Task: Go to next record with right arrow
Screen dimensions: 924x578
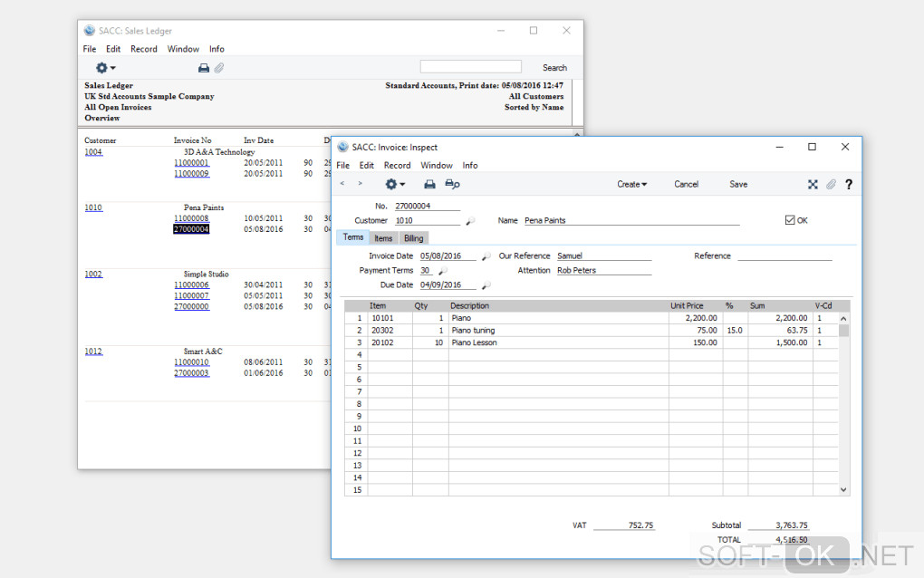Action: [x=360, y=184]
